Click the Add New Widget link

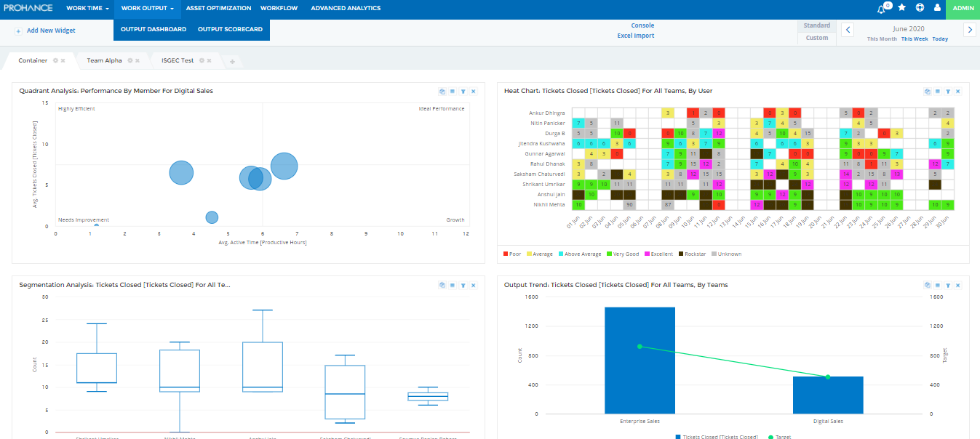pyautogui.click(x=51, y=31)
